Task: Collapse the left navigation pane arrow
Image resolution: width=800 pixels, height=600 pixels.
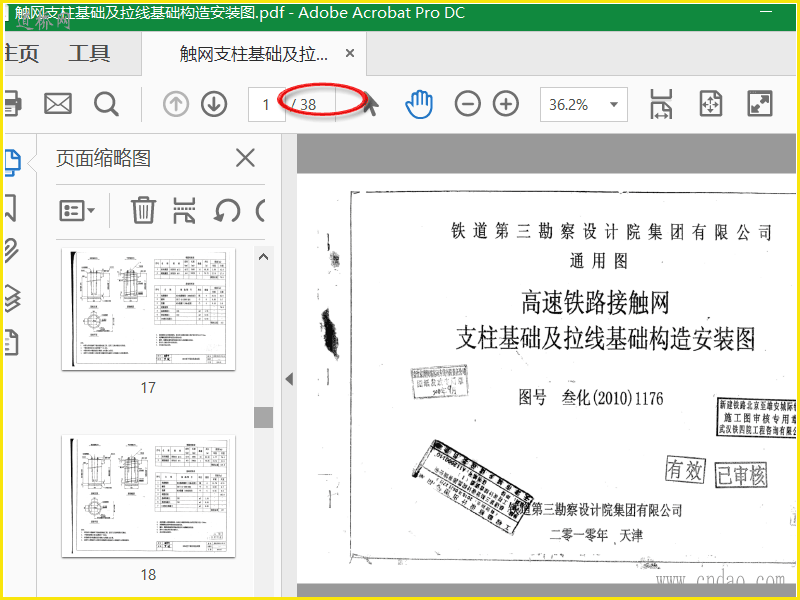Action: pos(289,379)
